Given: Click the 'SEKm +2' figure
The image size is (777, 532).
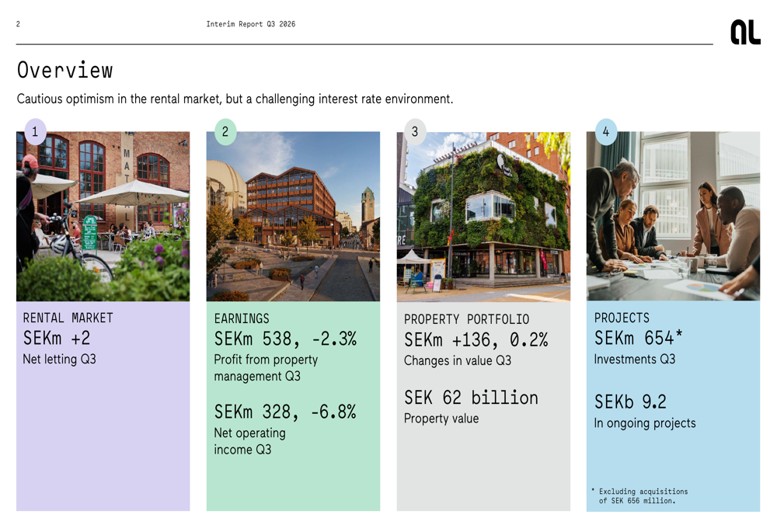Looking at the screenshot, I should 57,339.
